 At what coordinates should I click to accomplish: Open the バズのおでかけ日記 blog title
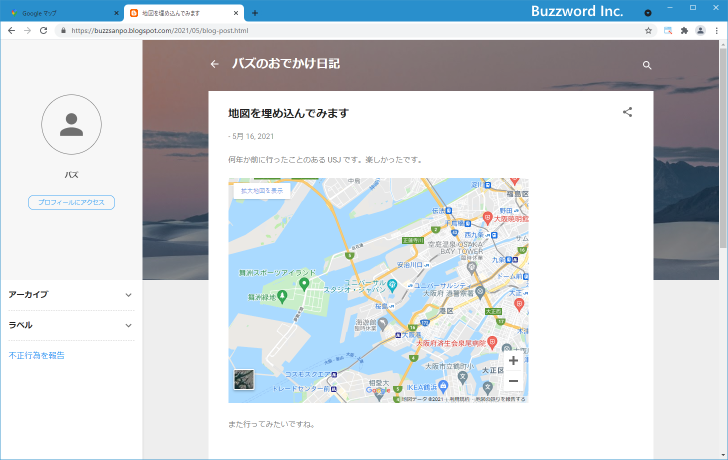286,64
